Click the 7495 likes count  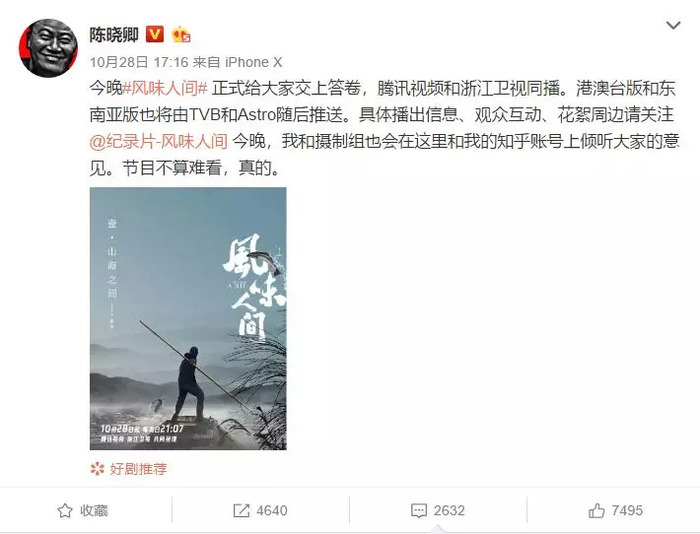tap(627, 510)
